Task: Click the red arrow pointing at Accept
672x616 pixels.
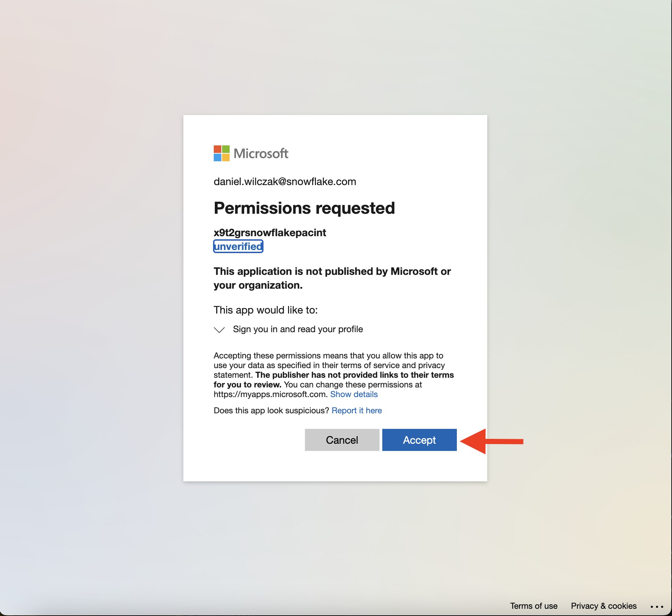Action: pyautogui.click(x=492, y=441)
